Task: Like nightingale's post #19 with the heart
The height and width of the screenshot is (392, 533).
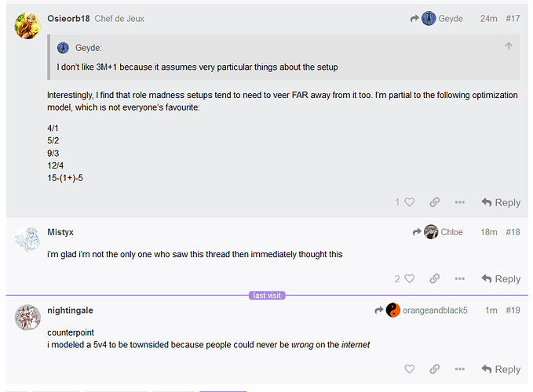Action: coord(409,369)
